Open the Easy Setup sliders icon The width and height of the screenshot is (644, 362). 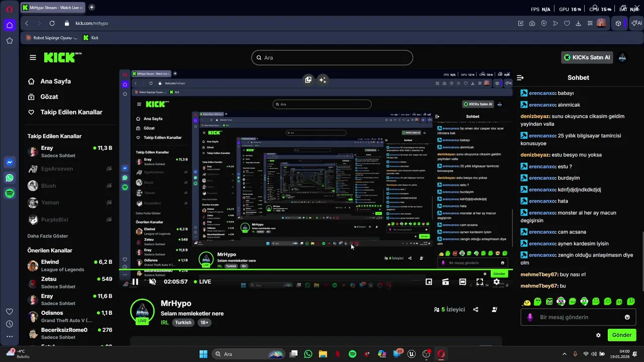[x=590, y=23]
